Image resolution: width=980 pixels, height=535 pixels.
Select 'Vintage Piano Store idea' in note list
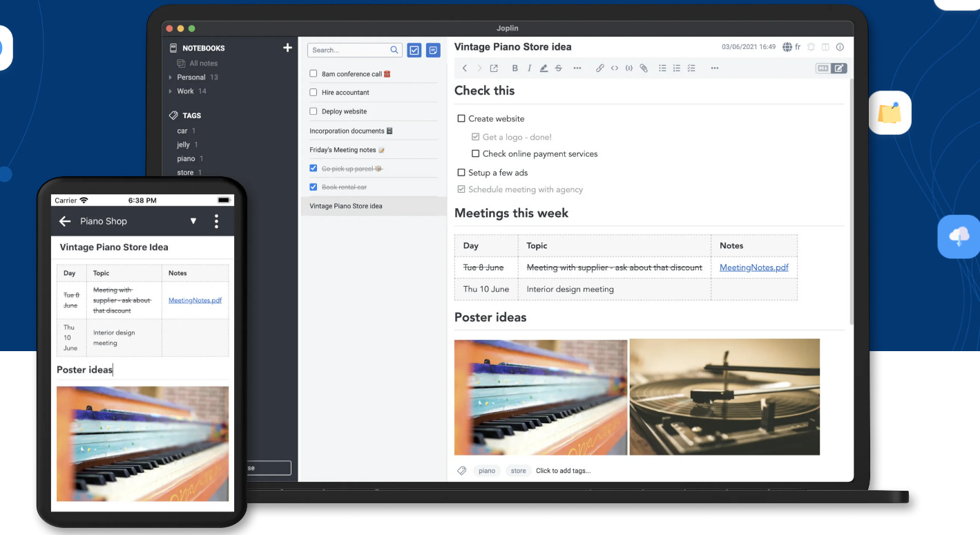click(373, 206)
